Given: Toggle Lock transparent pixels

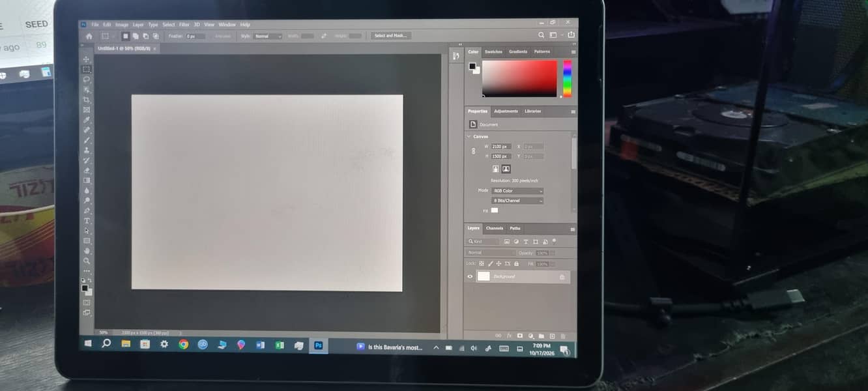Looking at the screenshot, I should pos(482,264).
